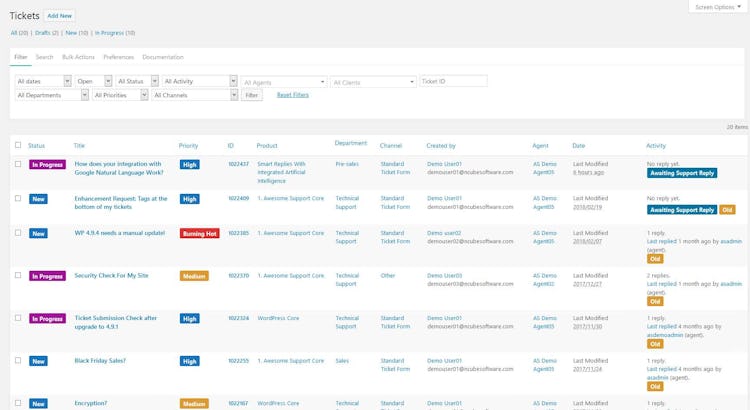750x410 pixels.
Task: Click the WordPress Core product on Ticket Submission row
Action: (x=278, y=318)
